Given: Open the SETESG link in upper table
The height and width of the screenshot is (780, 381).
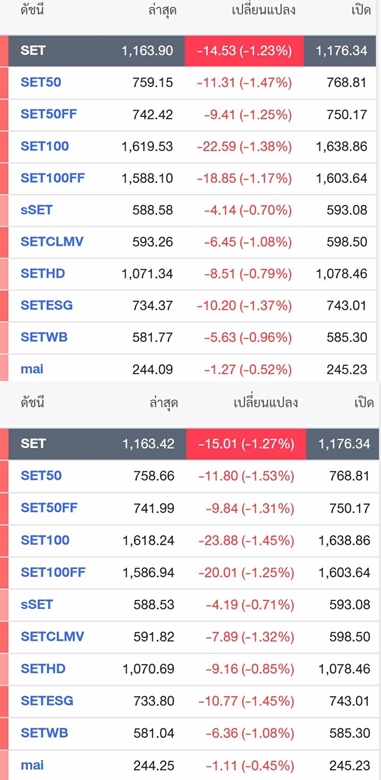Looking at the screenshot, I should point(47,305).
